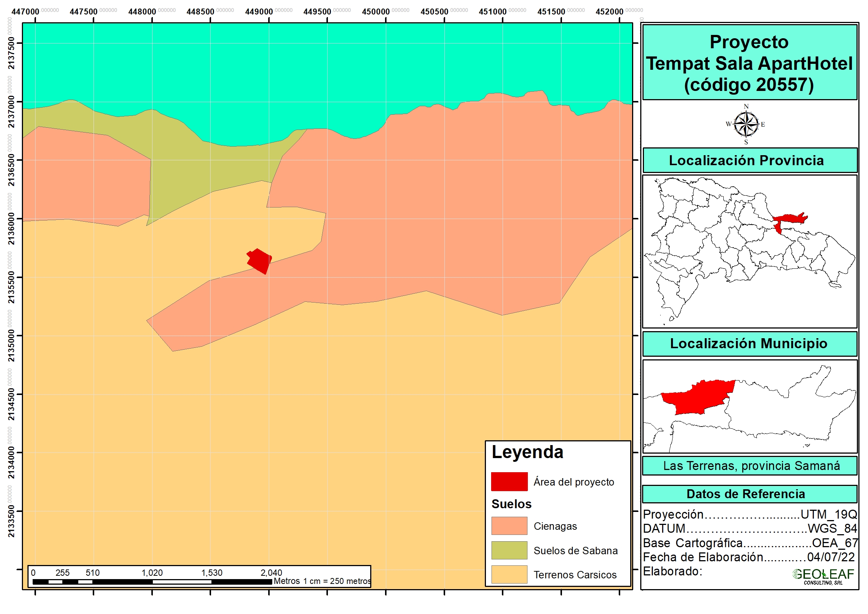Click the Localización Municipio header
868x614 pixels.
(749, 343)
